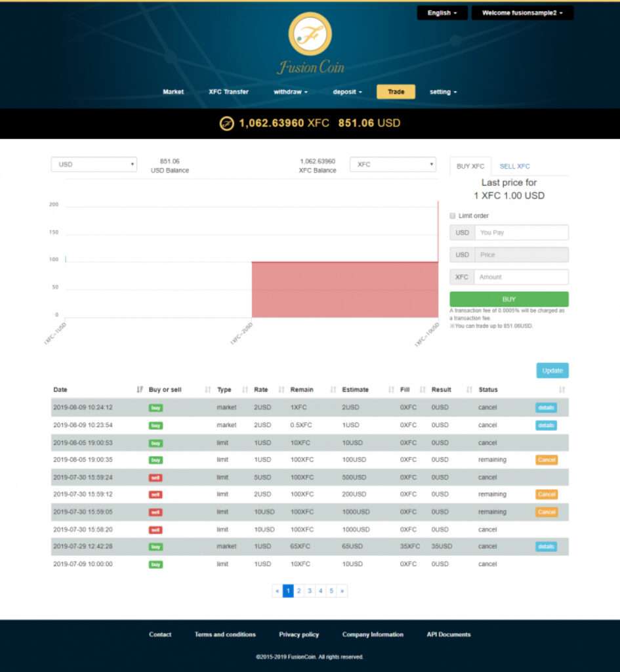620x672 pixels.
Task: Expand the English language menu
Action: 442,13
